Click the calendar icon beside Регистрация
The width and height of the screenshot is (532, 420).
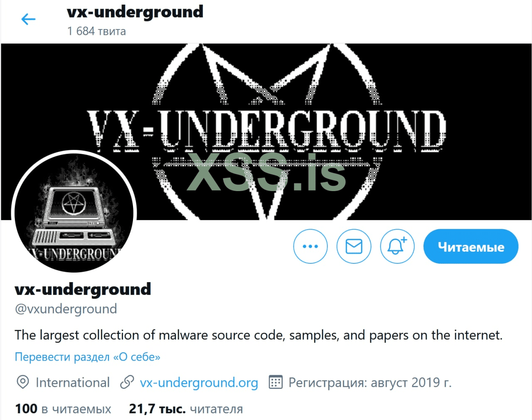point(276,382)
